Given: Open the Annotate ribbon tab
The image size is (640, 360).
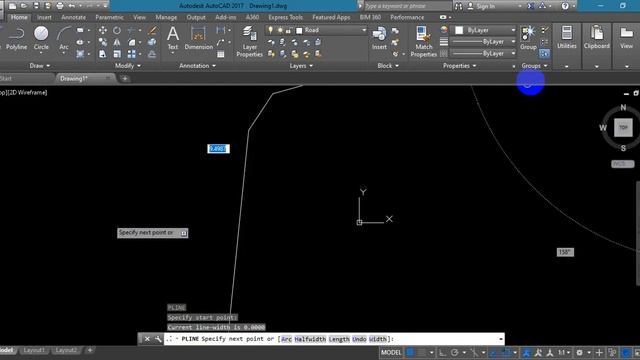Looking at the screenshot, I should point(73,18).
